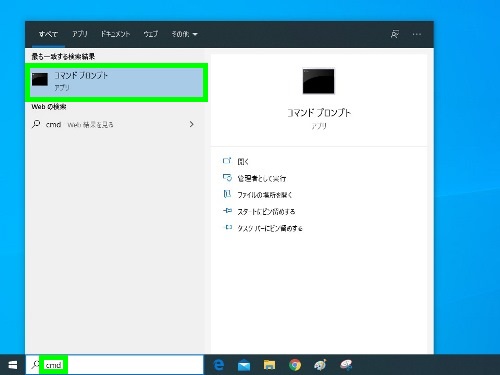Click the taskbar search magnifier icon

click(x=35, y=365)
